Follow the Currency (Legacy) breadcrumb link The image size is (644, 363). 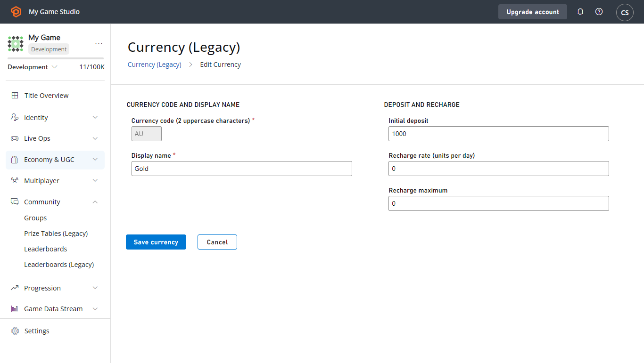coord(155,65)
